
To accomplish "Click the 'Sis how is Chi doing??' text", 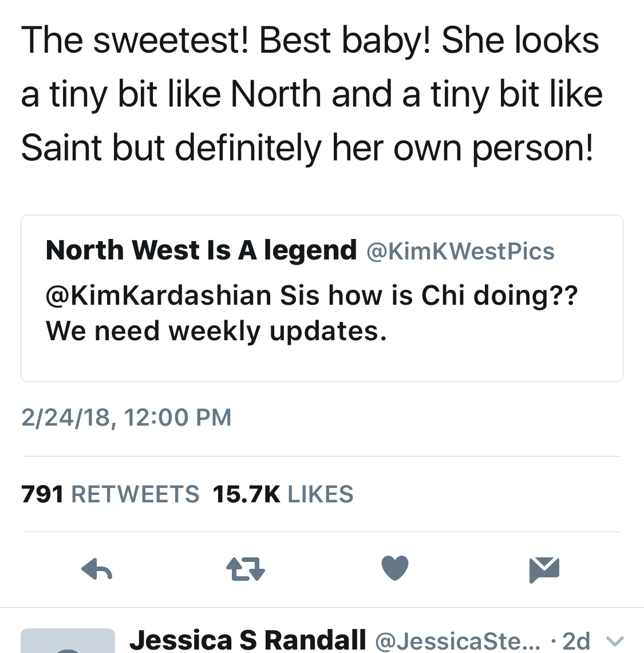I will pyautogui.click(x=429, y=296).
